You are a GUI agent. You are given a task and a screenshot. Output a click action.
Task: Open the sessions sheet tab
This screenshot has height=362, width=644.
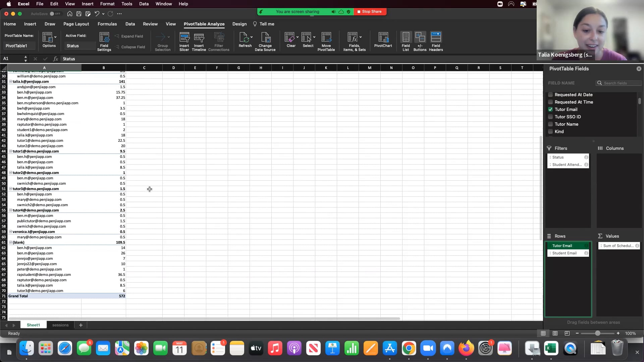60,325
